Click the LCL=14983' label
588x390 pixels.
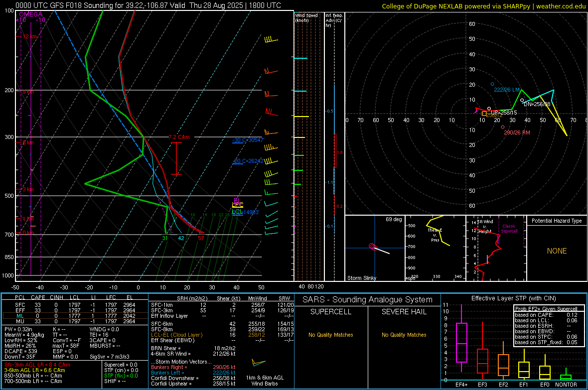pyautogui.click(x=246, y=212)
